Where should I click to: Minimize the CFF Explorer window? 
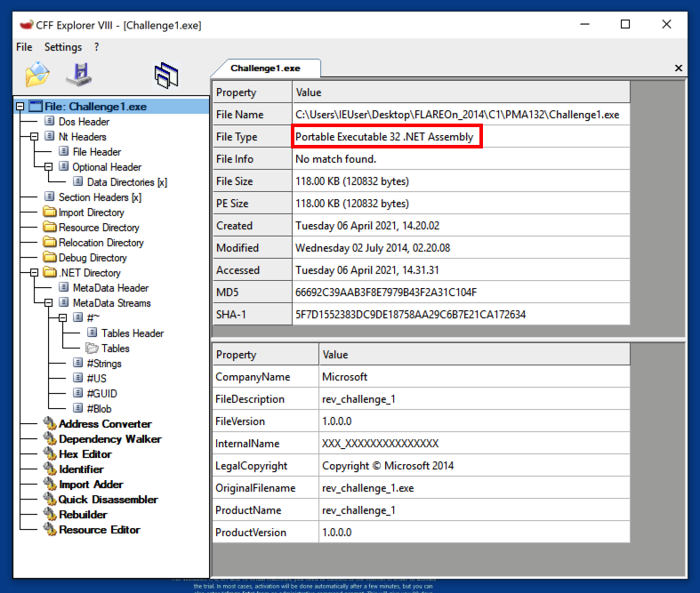pos(585,24)
